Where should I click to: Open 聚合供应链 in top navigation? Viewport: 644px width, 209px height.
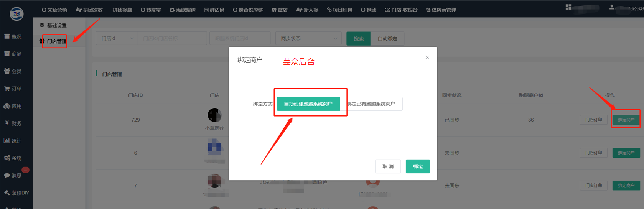click(x=248, y=10)
